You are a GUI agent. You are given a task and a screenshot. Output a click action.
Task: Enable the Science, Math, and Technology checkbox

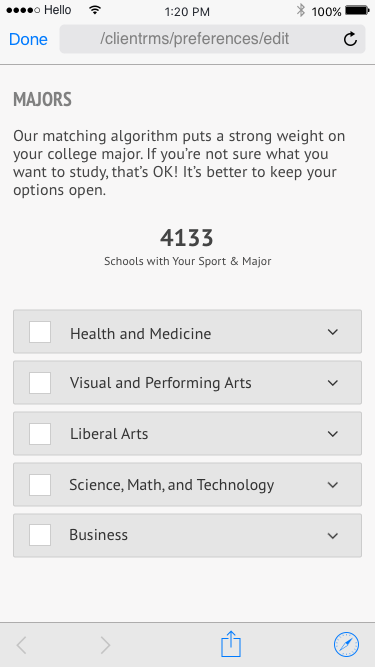pyautogui.click(x=40, y=485)
